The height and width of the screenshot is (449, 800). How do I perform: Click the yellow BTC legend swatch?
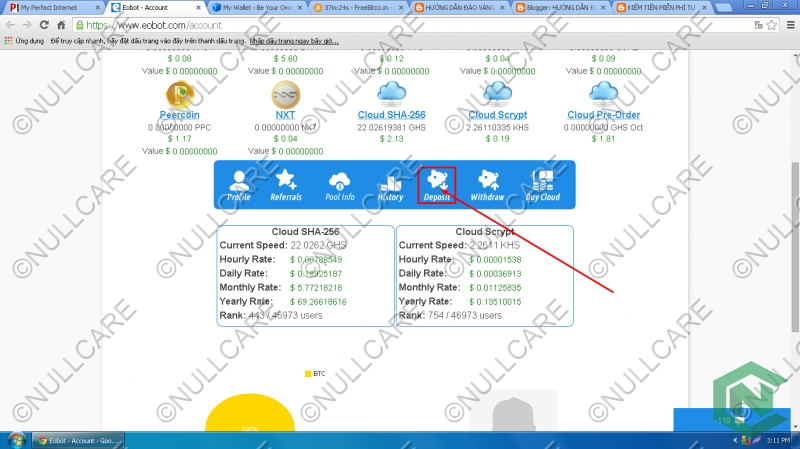click(x=308, y=374)
